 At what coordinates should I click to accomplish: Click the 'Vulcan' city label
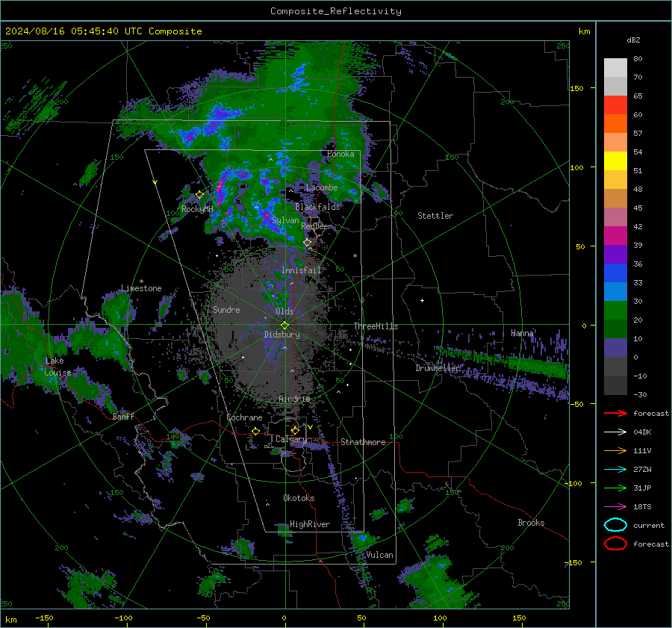(x=379, y=555)
